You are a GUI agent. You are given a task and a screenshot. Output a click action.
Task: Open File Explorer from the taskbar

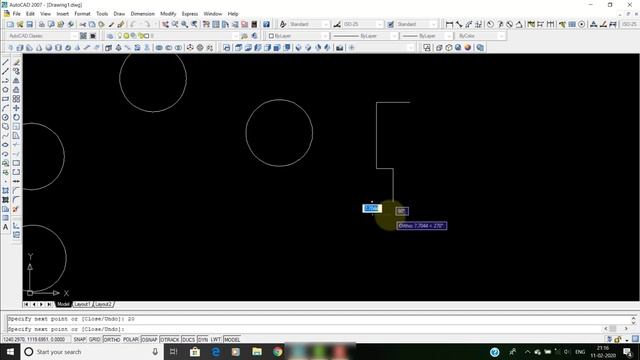[257, 352]
